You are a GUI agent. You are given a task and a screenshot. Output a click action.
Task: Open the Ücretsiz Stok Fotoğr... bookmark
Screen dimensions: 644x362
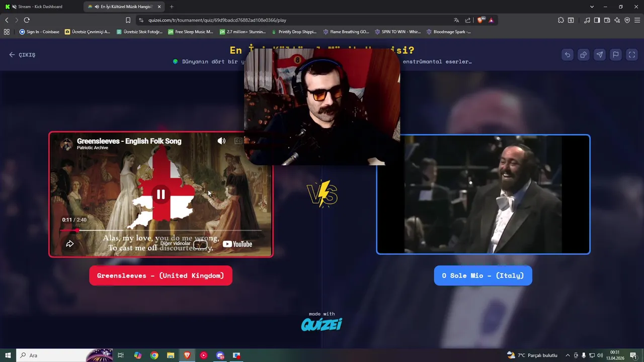click(139, 32)
